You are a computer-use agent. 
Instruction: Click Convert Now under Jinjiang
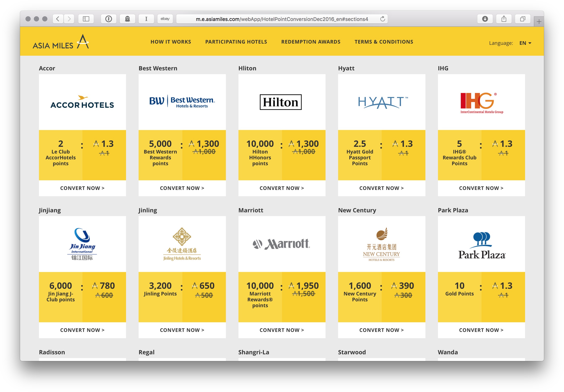tap(82, 330)
